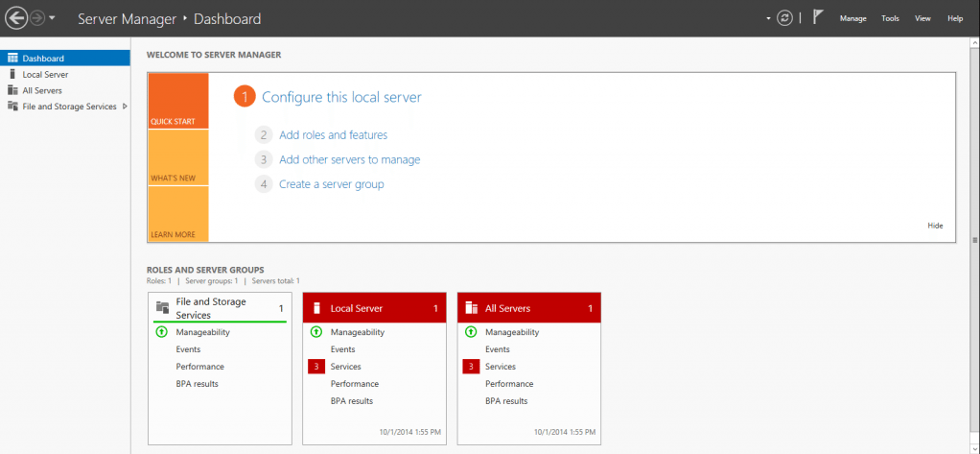The width and height of the screenshot is (980, 454).
Task: Click the All Servers tile header icon
Action: click(x=471, y=308)
